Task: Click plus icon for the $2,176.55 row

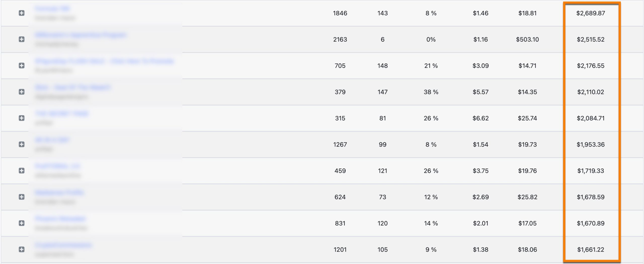Action: (22, 65)
